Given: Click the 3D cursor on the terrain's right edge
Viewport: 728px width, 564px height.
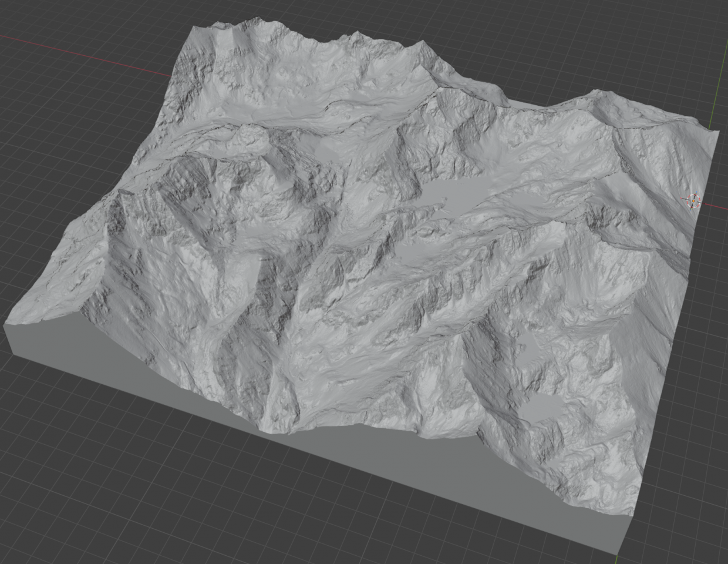Looking at the screenshot, I should tap(693, 201).
